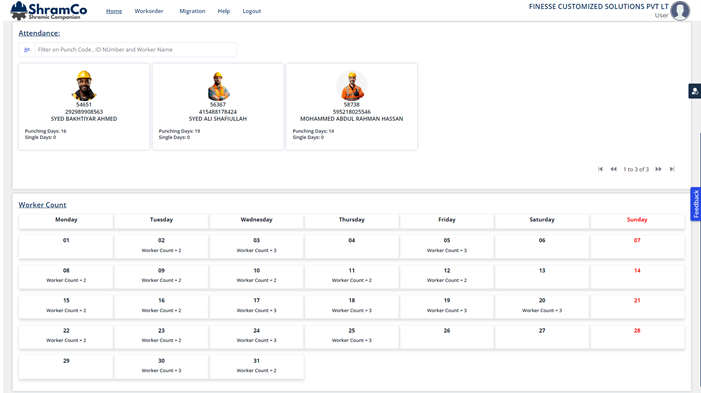Click the red Sunday column header

pyautogui.click(x=637, y=220)
